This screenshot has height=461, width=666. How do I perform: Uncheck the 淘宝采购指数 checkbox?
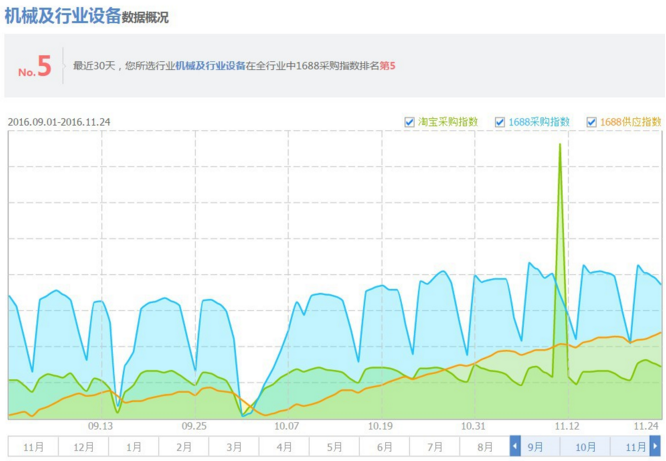(x=409, y=122)
